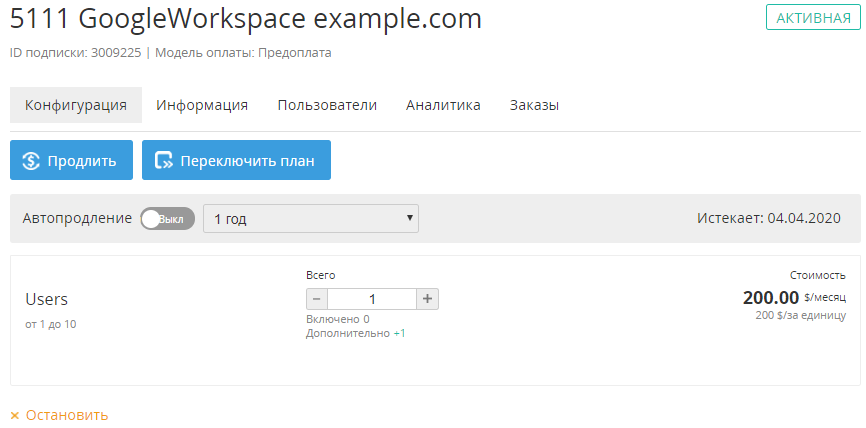Open the Пользователи tab
866x428 pixels.
[327, 105]
